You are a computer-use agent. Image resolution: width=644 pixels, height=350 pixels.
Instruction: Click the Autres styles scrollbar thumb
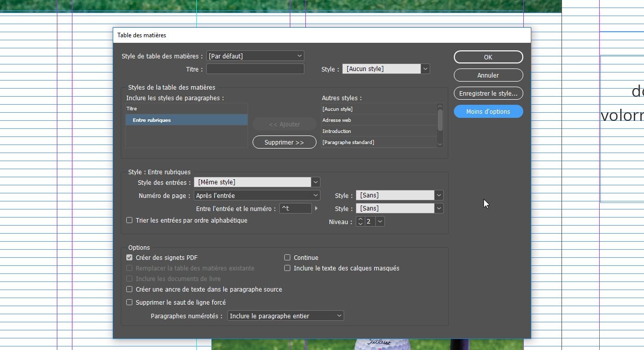[440, 120]
